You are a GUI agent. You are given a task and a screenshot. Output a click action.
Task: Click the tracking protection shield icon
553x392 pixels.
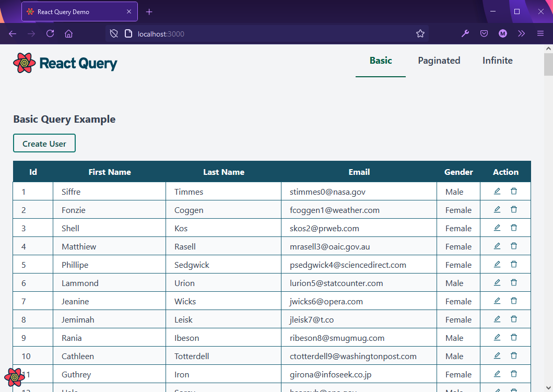point(113,33)
